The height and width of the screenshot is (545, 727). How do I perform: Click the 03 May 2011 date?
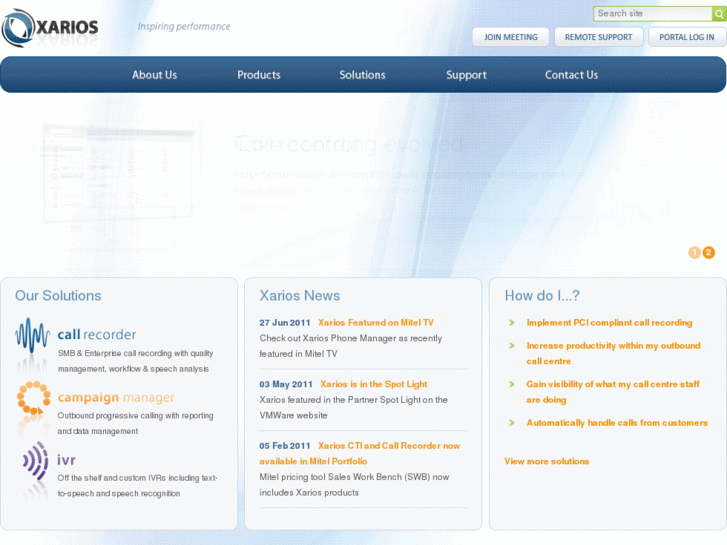pyautogui.click(x=286, y=385)
